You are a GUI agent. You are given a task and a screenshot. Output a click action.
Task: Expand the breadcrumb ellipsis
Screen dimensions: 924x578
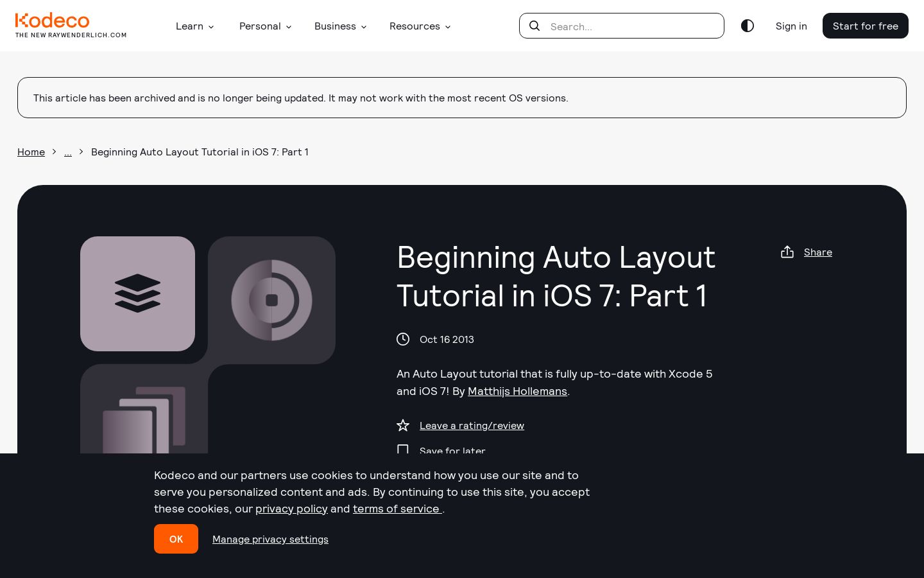tap(68, 152)
